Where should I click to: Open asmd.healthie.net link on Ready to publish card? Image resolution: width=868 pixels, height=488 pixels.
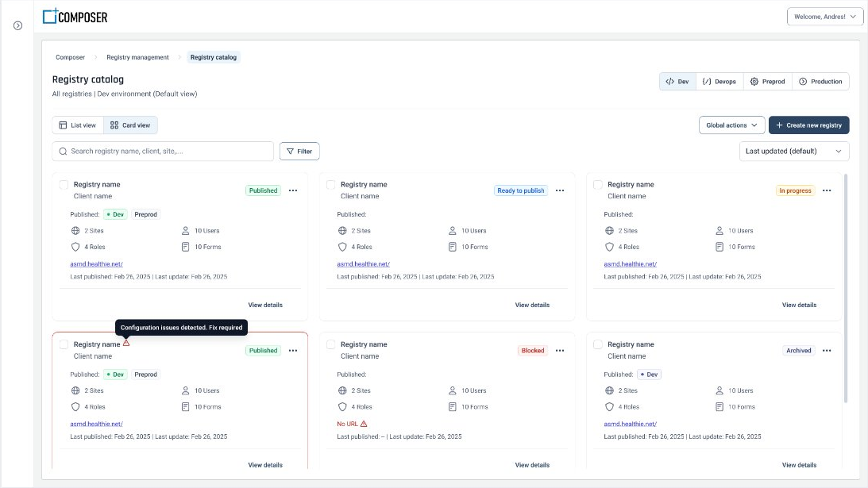363,264
